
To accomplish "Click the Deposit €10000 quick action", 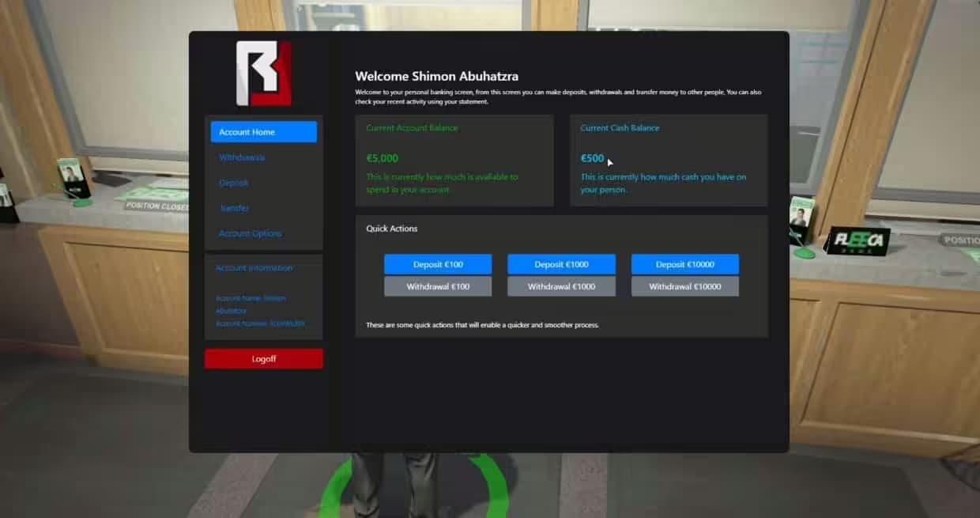I will (684, 263).
